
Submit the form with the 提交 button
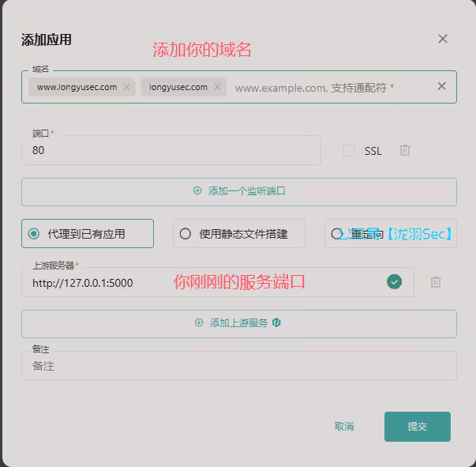point(418,427)
